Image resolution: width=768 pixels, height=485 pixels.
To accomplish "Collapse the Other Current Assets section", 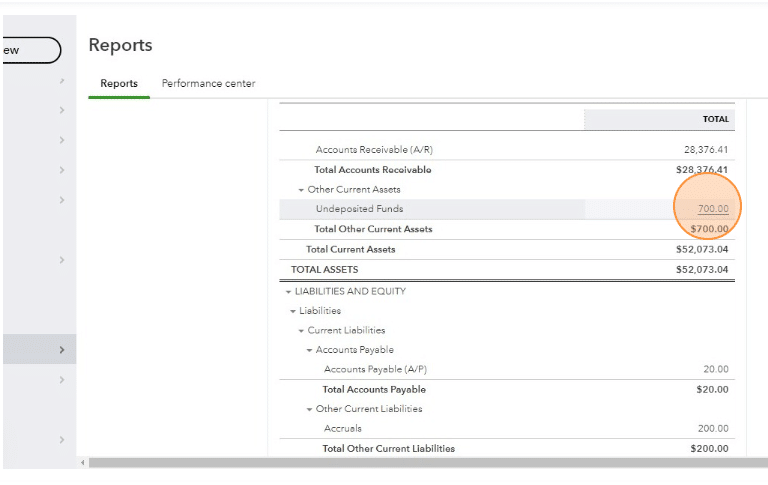I will pyautogui.click(x=301, y=190).
